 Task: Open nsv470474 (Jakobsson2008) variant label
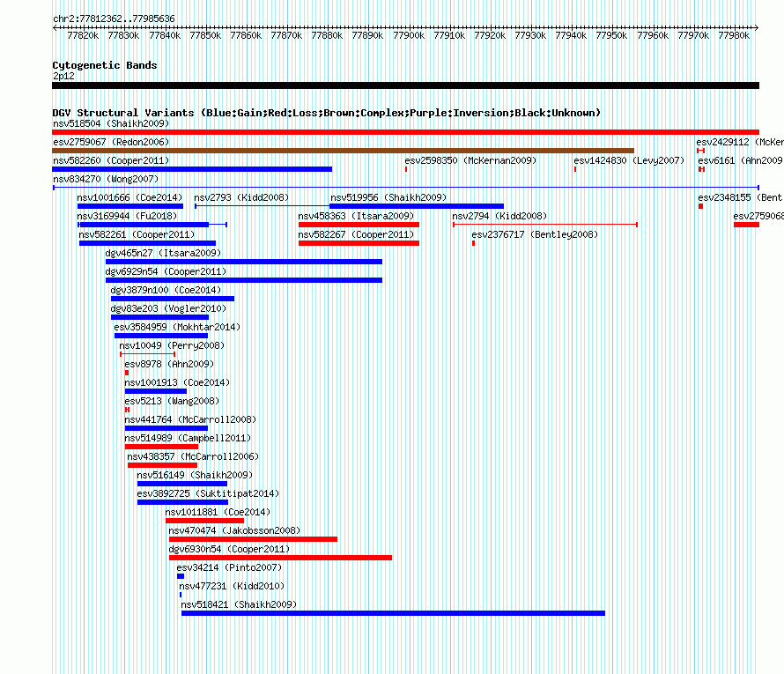(234, 530)
